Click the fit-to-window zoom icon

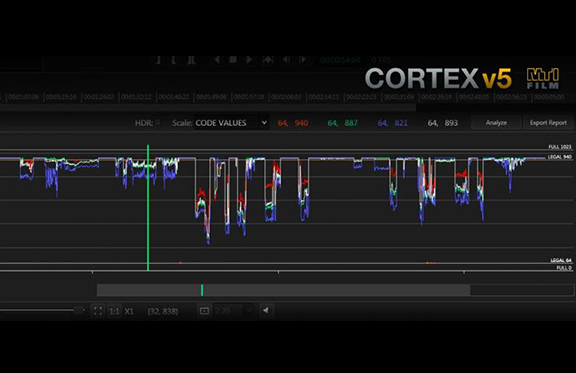tap(98, 311)
